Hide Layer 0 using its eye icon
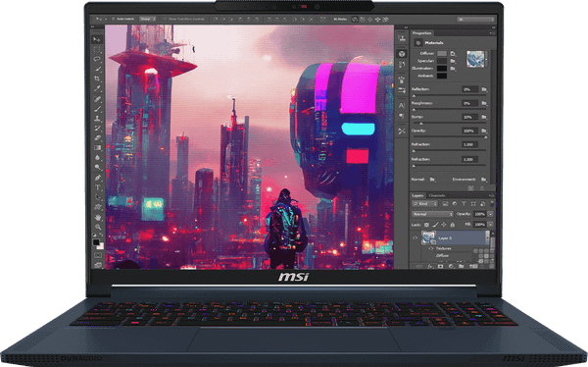588x367 pixels. tap(416, 237)
